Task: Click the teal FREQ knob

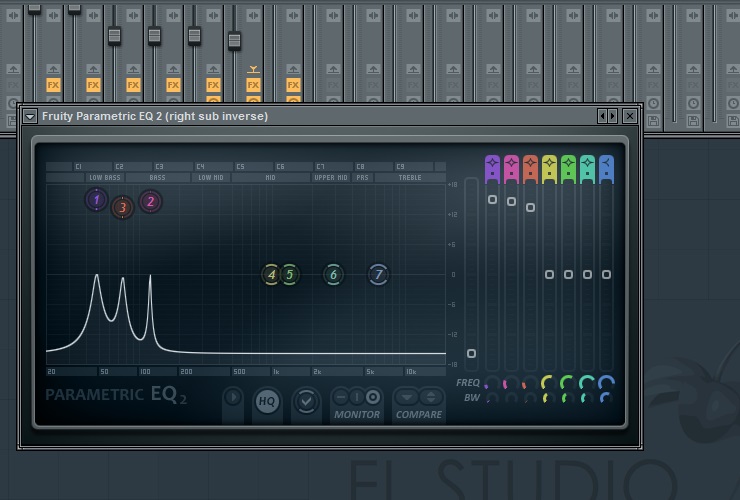Action: pos(587,383)
